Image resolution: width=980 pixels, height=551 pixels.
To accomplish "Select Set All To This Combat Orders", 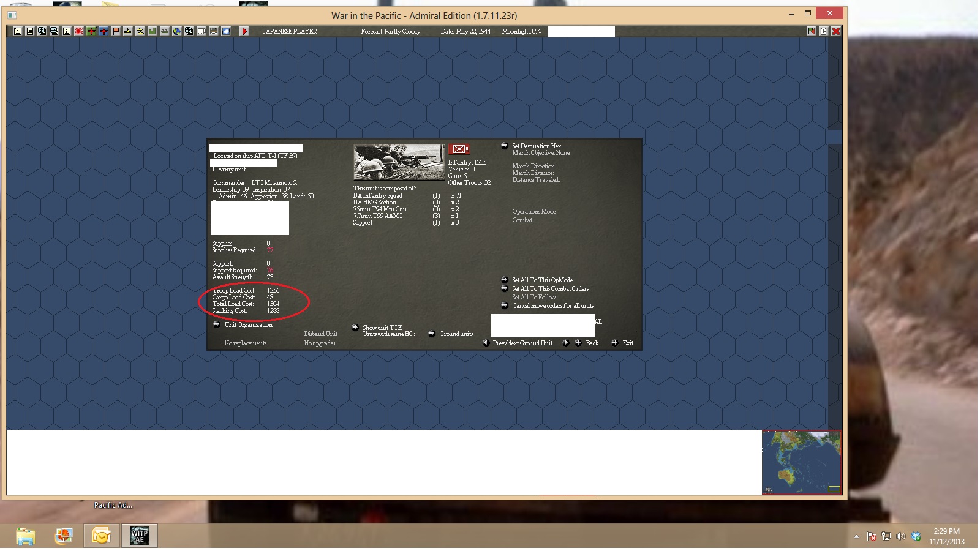I will point(551,288).
